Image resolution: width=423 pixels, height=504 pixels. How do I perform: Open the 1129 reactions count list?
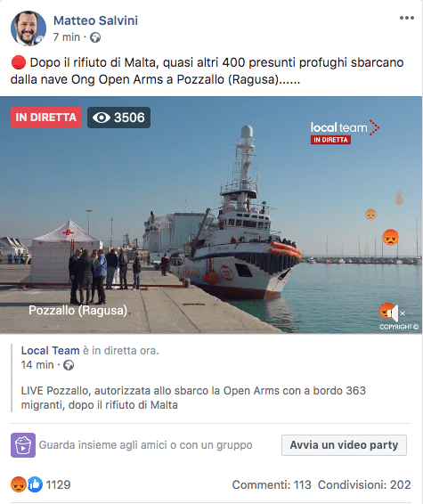coord(58,484)
